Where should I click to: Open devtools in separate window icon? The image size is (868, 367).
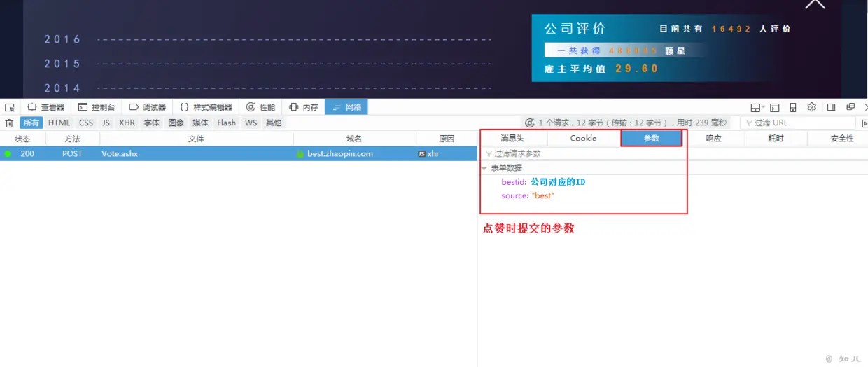[x=850, y=107]
